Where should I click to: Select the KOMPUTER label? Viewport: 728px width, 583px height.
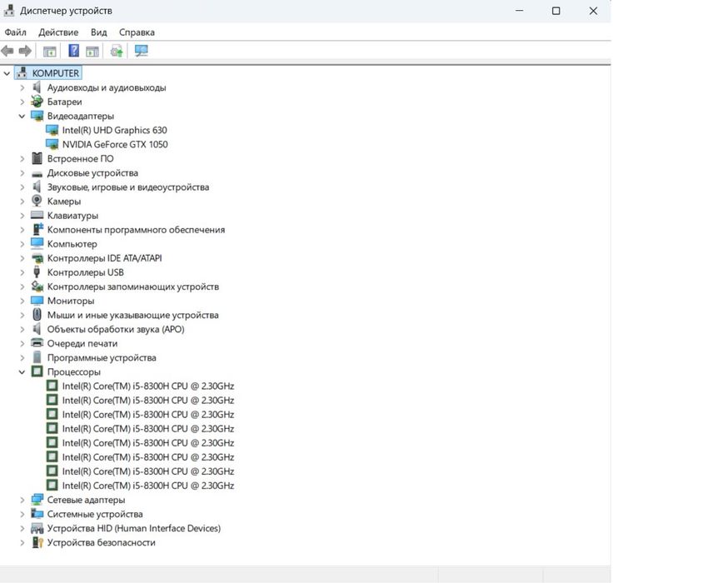[55, 73]
